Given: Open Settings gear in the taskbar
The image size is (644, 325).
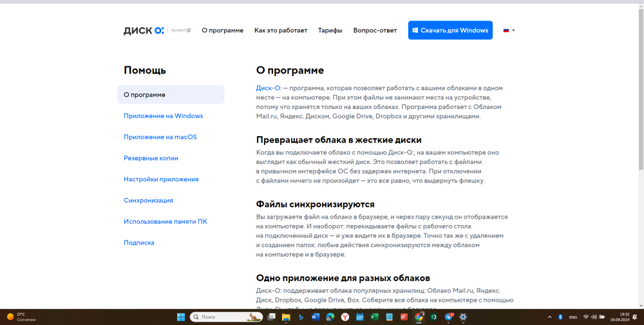Looking at the screenshot, I should 463,317.
